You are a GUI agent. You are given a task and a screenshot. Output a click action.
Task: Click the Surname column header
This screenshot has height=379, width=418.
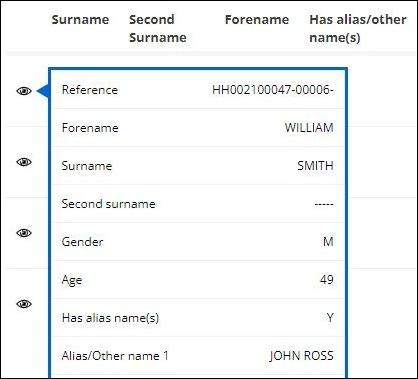80,19
